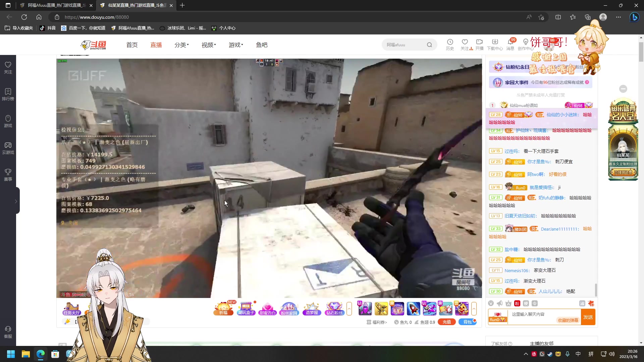Image resolution: width=644 pixels, height=362 pixels.
Task: Open the 排行榜 ranking sidebar icon
Action: pyautogui.click(x=8, y=94)
